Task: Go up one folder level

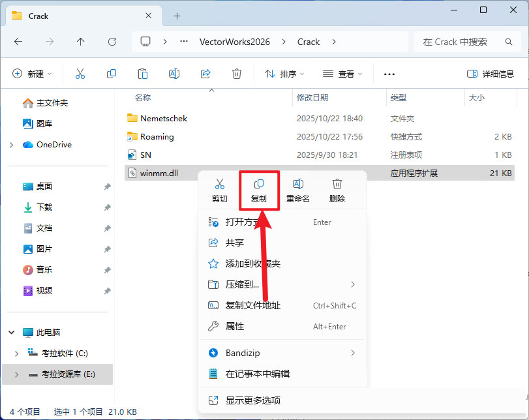Action: 80,42
